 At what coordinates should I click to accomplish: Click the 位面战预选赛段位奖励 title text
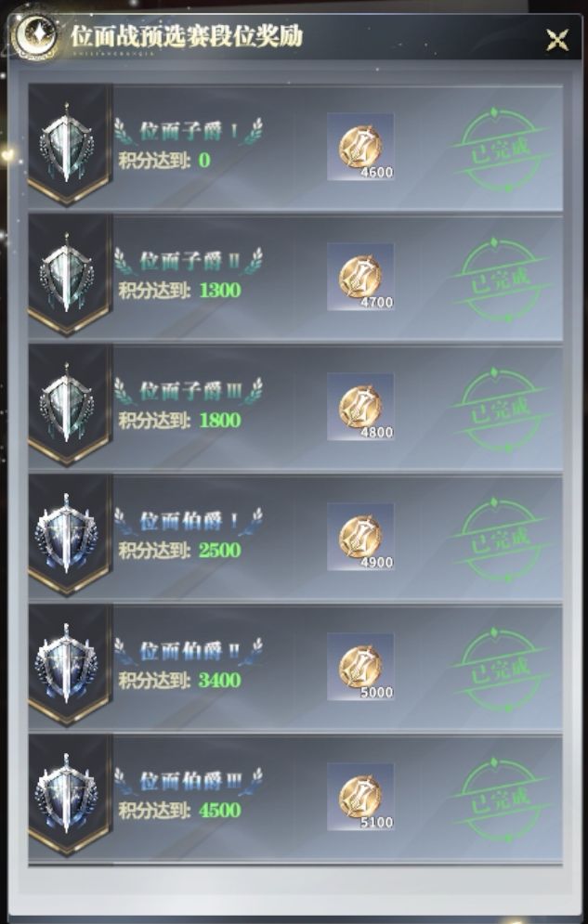tap(187, 36)
